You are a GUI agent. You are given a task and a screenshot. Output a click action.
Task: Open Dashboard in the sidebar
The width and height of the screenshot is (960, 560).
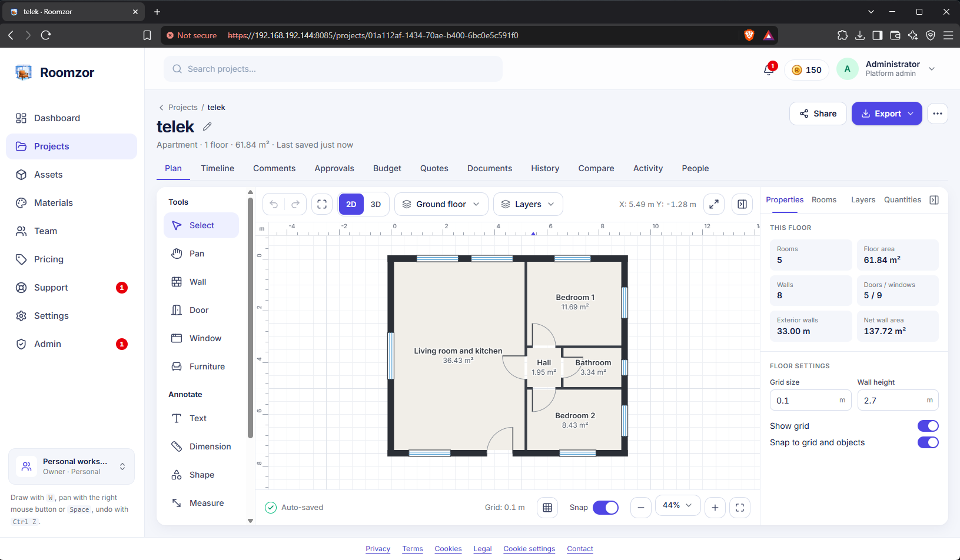tap(71, 118)
